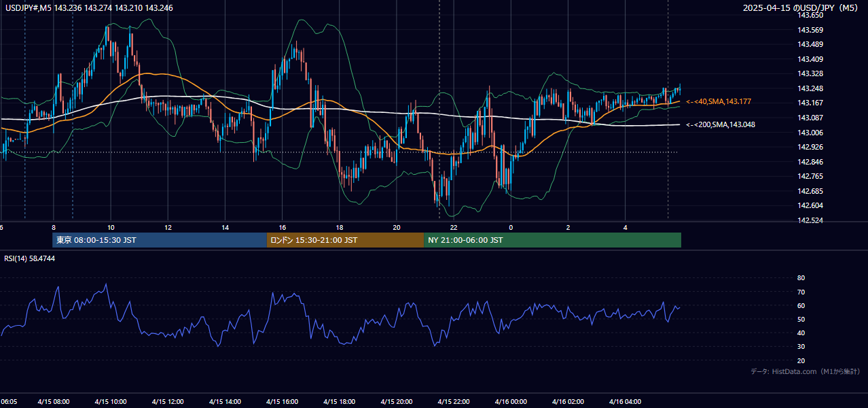Click bottom time axis label 4/15 08:00
Screen dimensions: 868x408
click(53, 401)
